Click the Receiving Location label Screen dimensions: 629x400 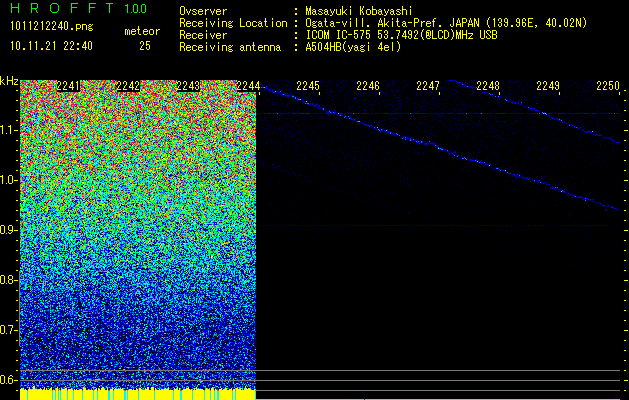(233, 23)
